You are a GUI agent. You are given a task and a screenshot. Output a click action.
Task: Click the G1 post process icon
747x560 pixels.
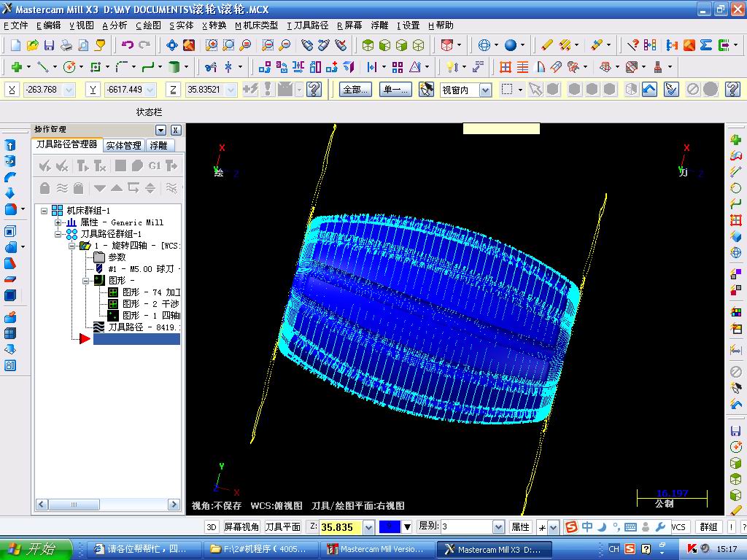(x=154, y=166)
